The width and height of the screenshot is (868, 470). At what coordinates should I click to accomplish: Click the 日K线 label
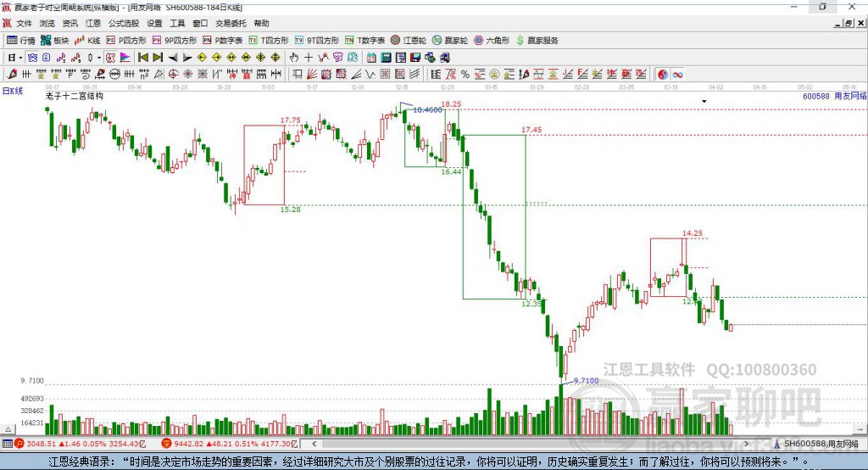tap(12, 91)
